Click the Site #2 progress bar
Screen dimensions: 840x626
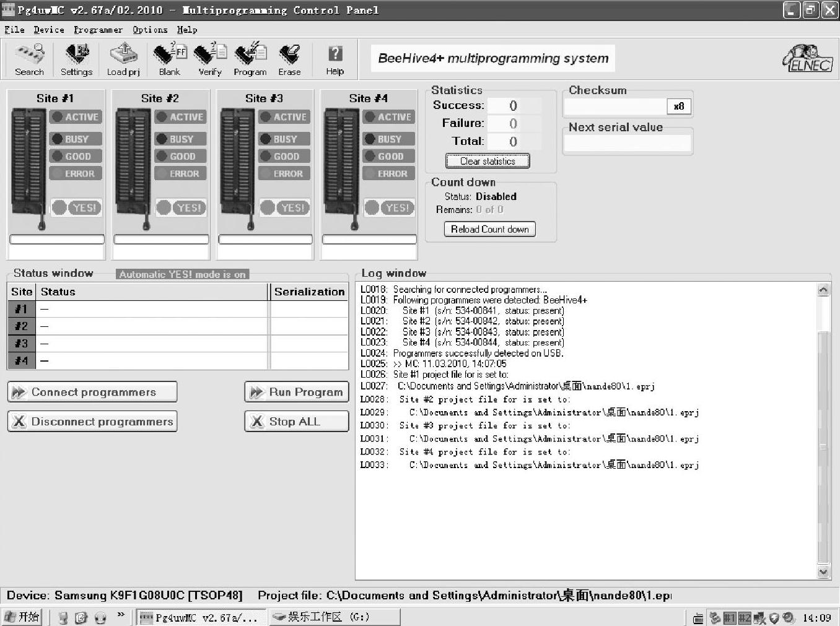point(161,240)
